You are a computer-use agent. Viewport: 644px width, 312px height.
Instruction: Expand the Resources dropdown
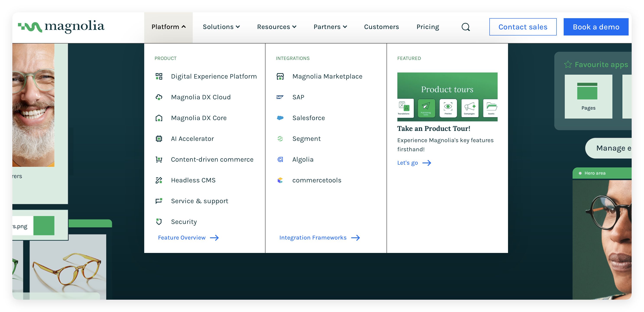[277, 27]
